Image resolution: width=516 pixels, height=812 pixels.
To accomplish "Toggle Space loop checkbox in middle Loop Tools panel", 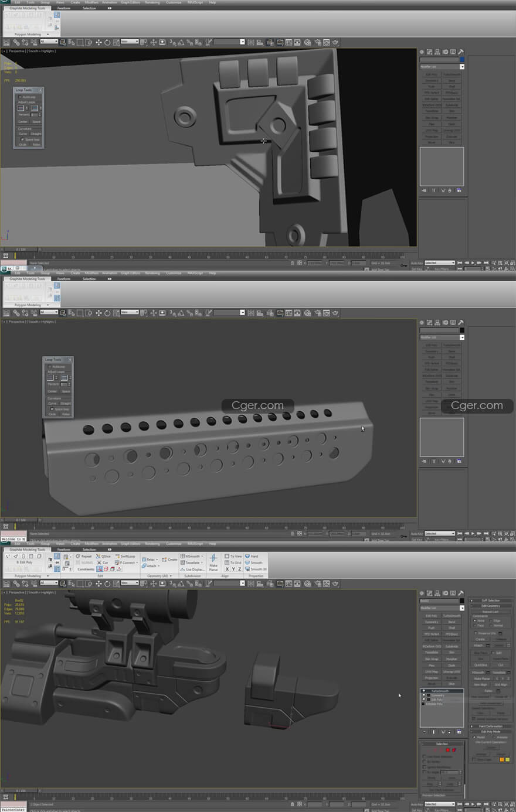I will [52, 409].
